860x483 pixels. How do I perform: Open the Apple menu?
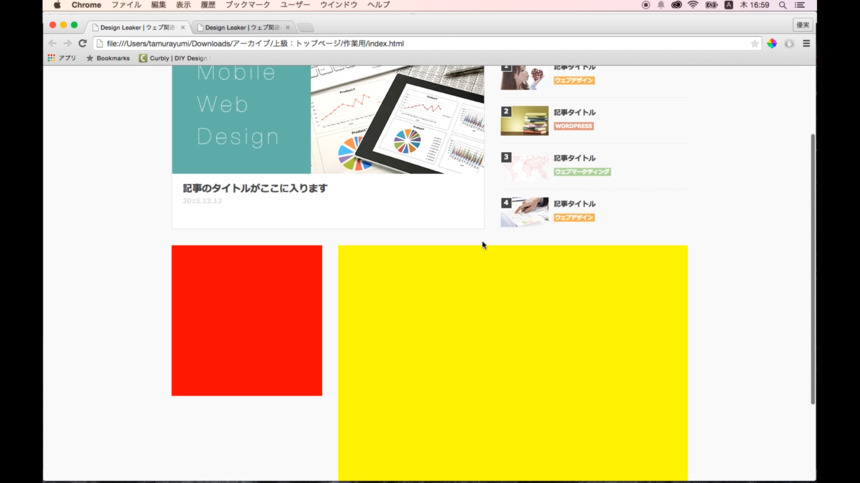[x=57, y=5]
